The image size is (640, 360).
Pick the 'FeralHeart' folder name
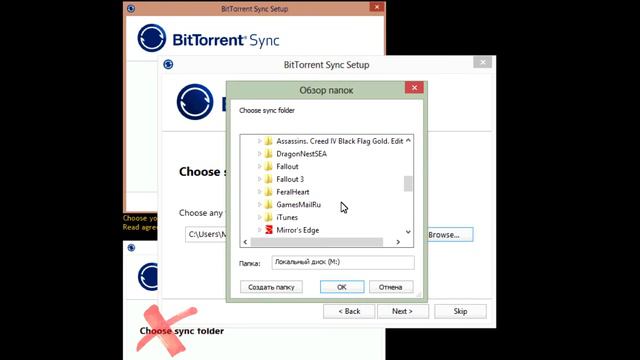(x=293, y=192)
